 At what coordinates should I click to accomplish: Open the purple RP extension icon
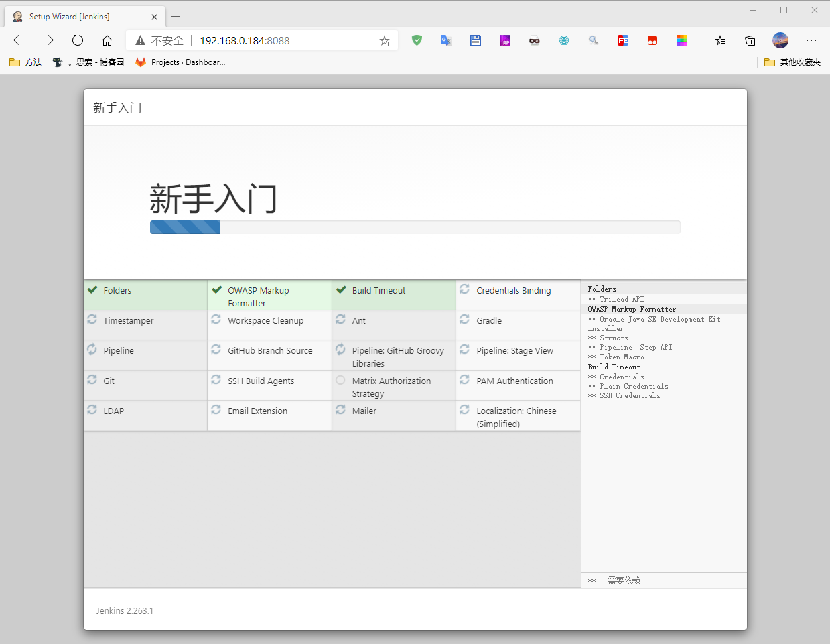tap(505, 40)
